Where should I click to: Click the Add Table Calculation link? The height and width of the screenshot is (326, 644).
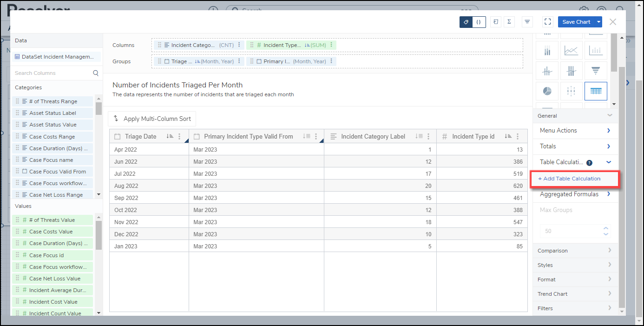[569, 179]
